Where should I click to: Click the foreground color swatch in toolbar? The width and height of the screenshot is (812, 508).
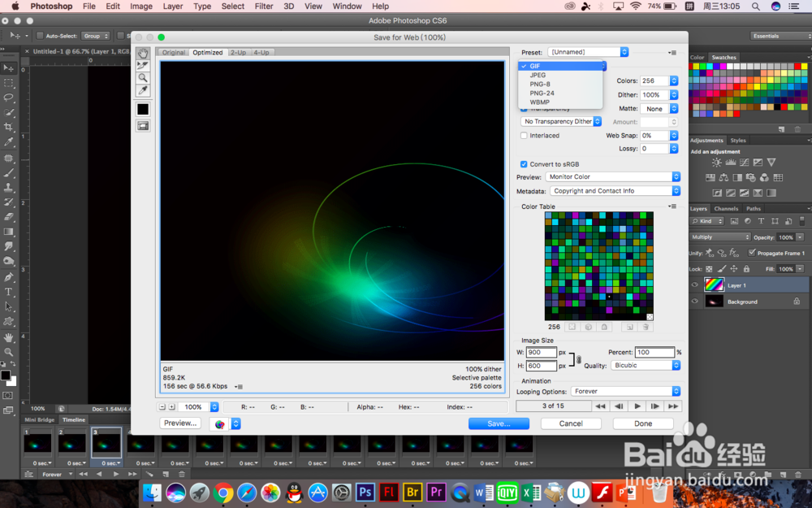pyautogui.click(x=5, y=376)
